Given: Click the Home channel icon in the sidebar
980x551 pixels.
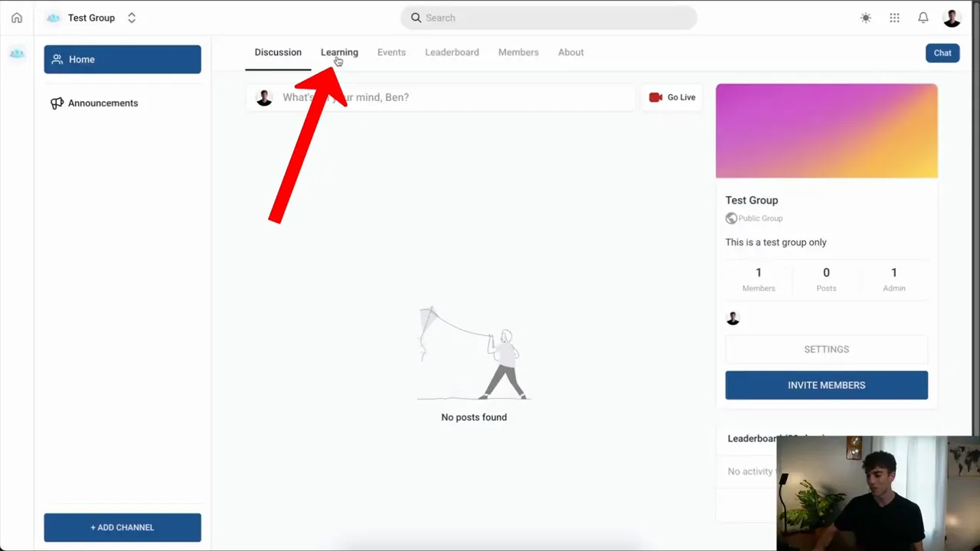Looking at the screenshot, I should 57,59.
